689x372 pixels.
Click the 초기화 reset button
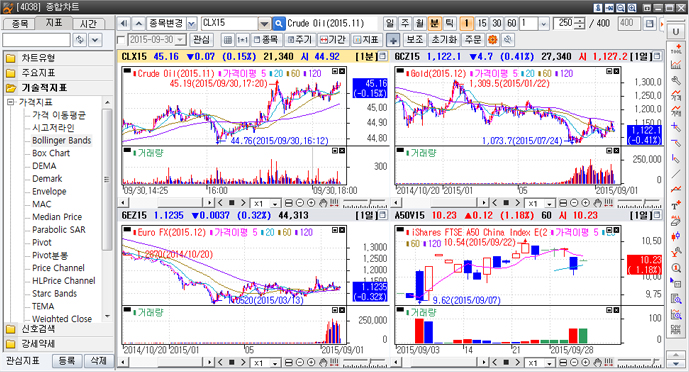pos(444,40)
